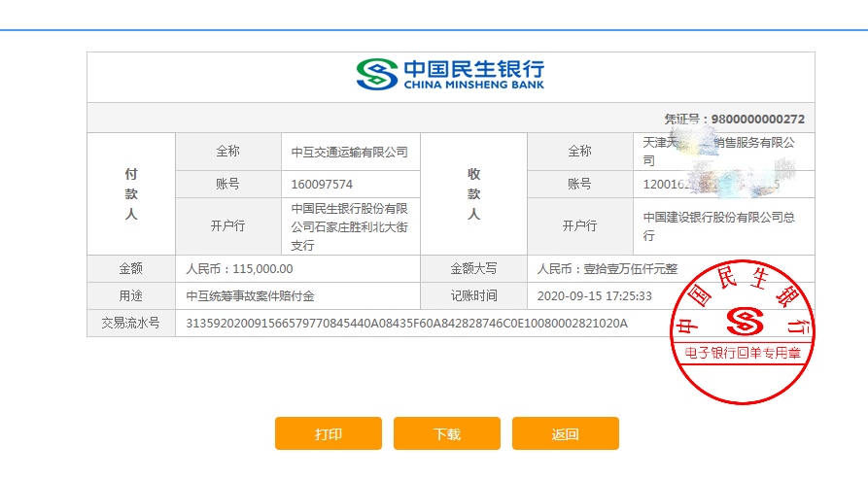
Task: Select payee bank 中国建设银行股份有限公司总行
Action: (x=718, y=226)
